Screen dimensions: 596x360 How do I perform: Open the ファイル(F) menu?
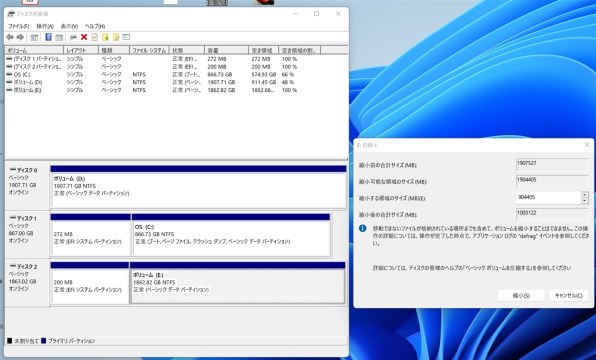[x=19, y=26]
